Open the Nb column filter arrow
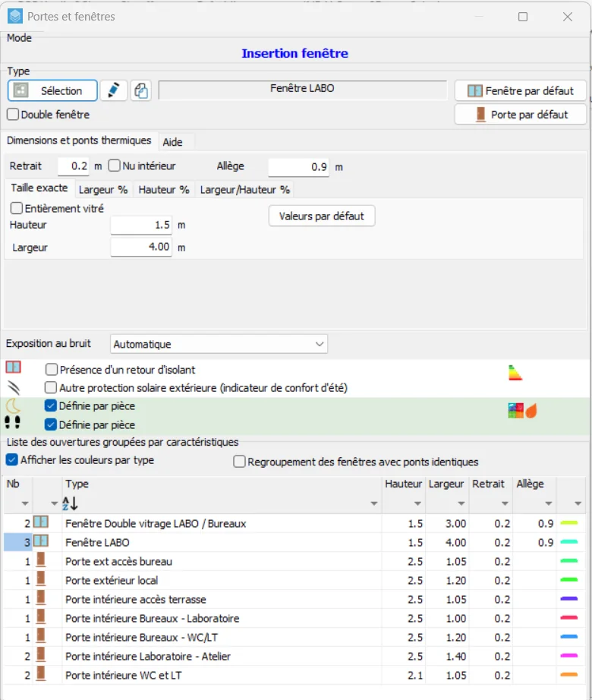The width and height of the screenshot is (592, 700). tap(25, 503)
